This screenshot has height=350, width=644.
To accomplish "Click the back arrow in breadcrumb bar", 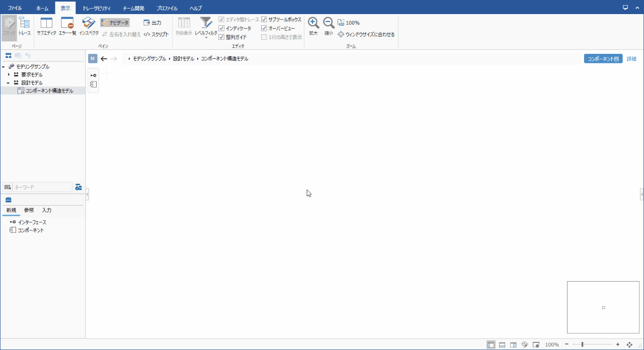I will [104, 59].
